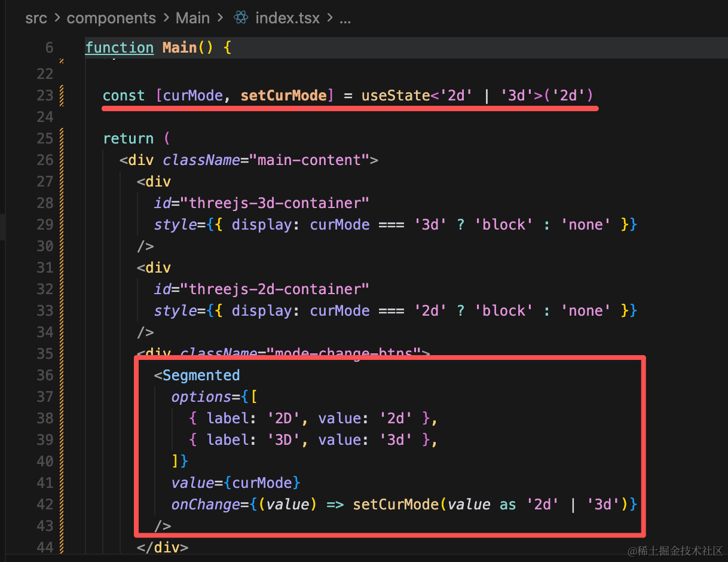This screenshot has height=562, width=728.
Task: Click the curMode === '2d' expression
Action: click(x=378, y=311)
